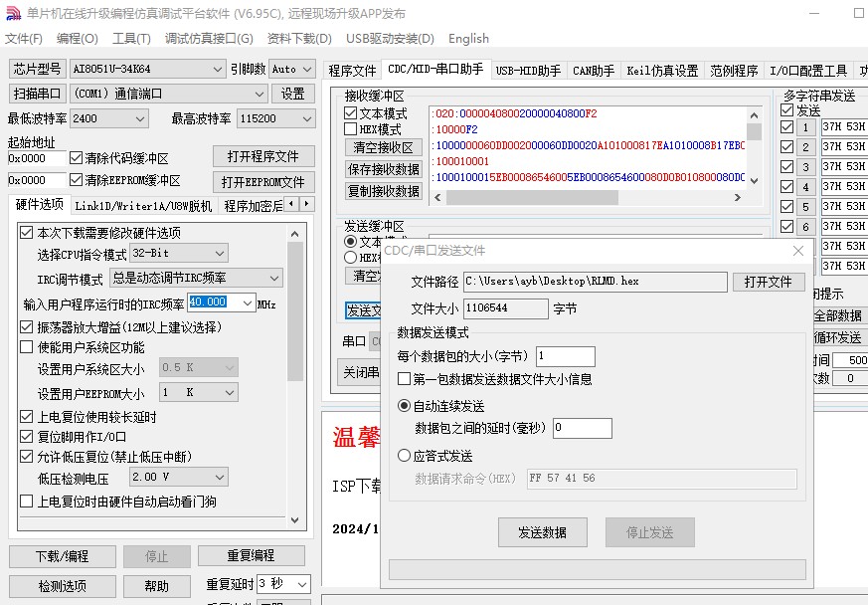Screen dimensions: 868x605
Task: Select 文本模式 radio in send buffer
Action: (350, 241)
